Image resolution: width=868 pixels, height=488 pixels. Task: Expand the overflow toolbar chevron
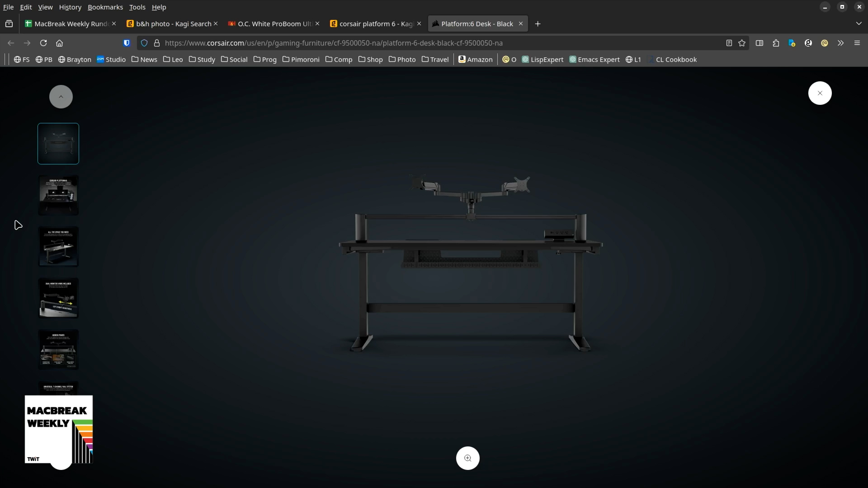[x=840, y=43]
